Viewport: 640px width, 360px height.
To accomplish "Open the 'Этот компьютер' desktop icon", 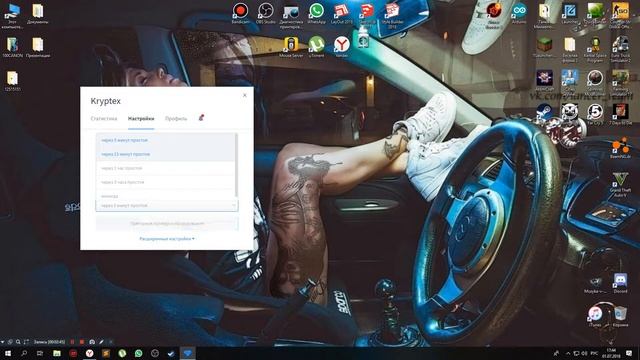I will (x=12, y=16).
